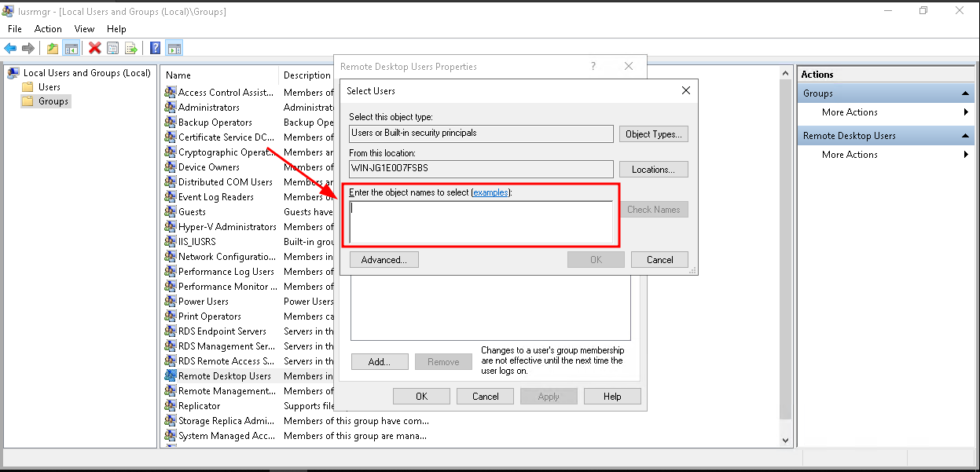Screen dimensions: 980x472
Task: Click the Export List toolbar icon
Action: point(131,49)
